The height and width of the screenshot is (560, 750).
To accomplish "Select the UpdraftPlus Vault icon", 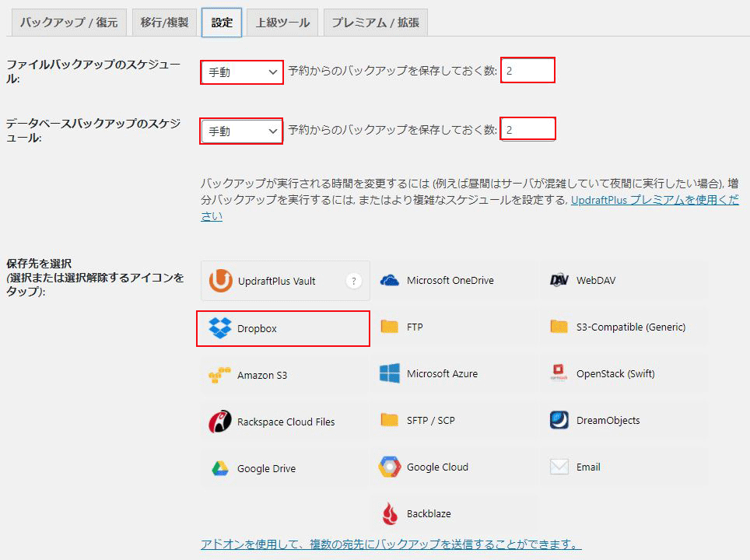I will pyautogui.click(x=220, y=281).
